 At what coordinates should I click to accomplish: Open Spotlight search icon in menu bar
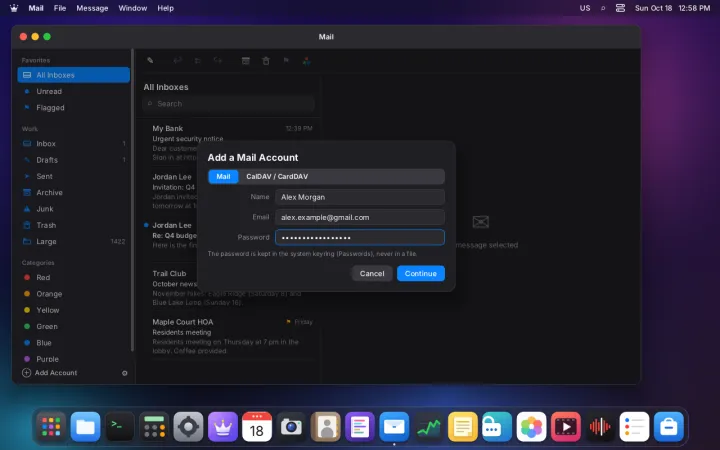point(603,8)
